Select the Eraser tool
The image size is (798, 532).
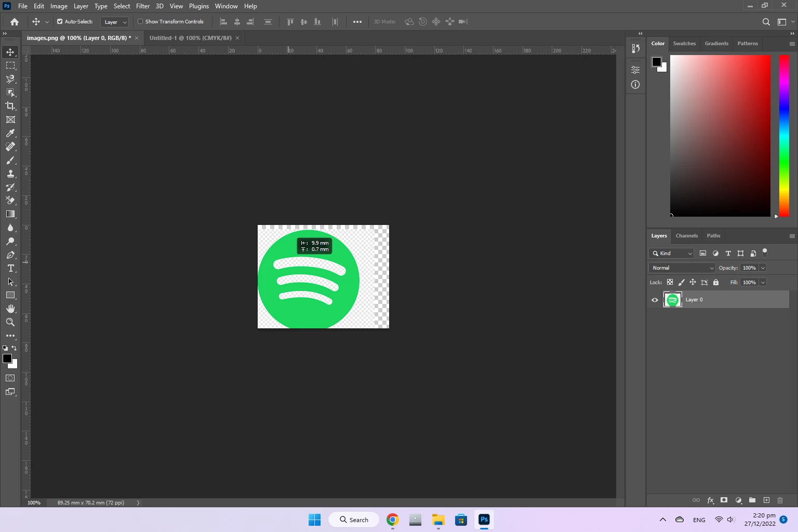(10, 201)
